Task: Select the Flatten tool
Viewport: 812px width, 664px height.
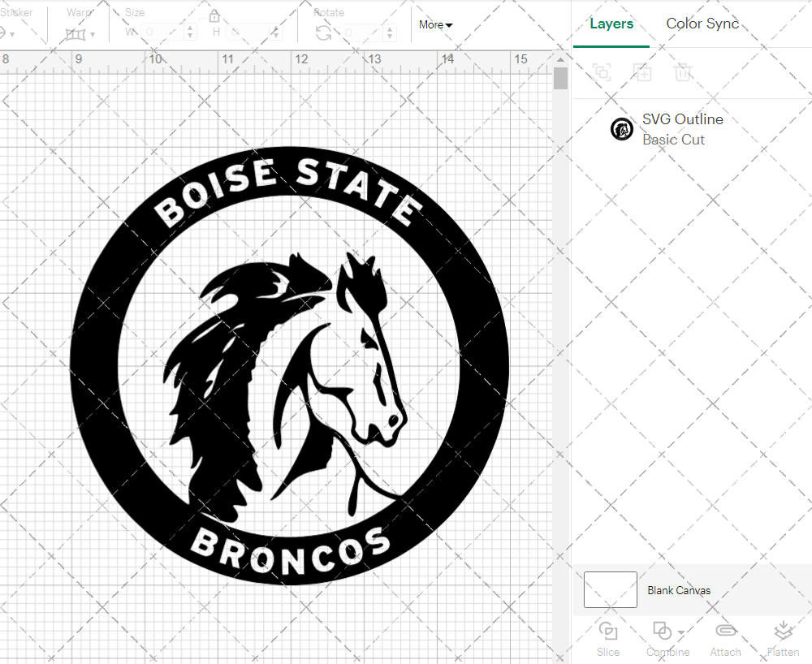Action: (783, 638)
